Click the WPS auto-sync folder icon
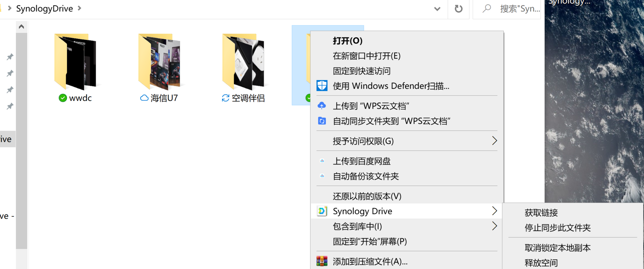Image resolution: width=644 pixels, height=269 pixels. [x=322, y=121]
